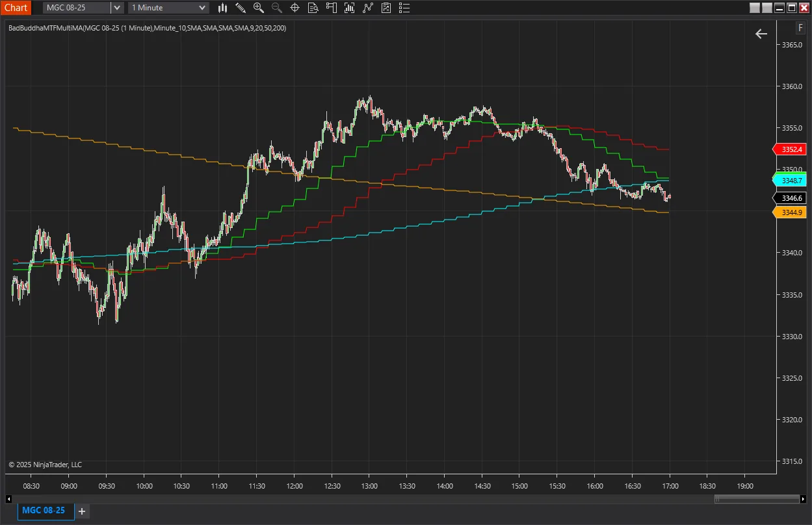Open the Properties list icon
Screen dimensions: 812x525
coord(404,8)
